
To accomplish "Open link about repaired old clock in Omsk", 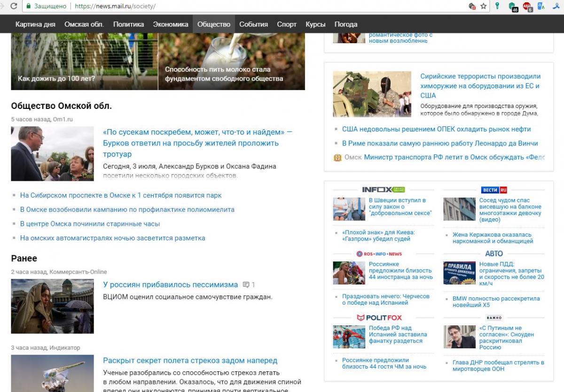I will (90, 223).
